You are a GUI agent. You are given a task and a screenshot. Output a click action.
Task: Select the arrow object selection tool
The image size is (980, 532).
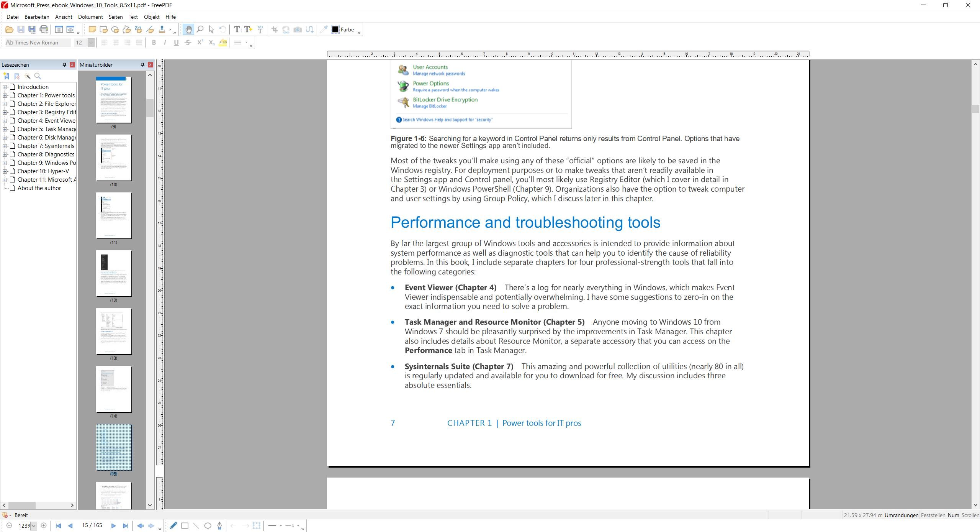(211, 30)
